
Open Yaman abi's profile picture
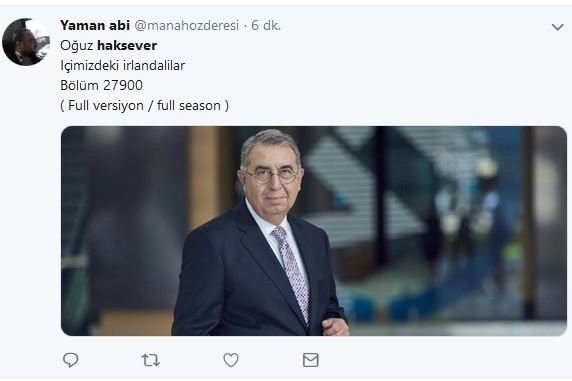(26, 42)
